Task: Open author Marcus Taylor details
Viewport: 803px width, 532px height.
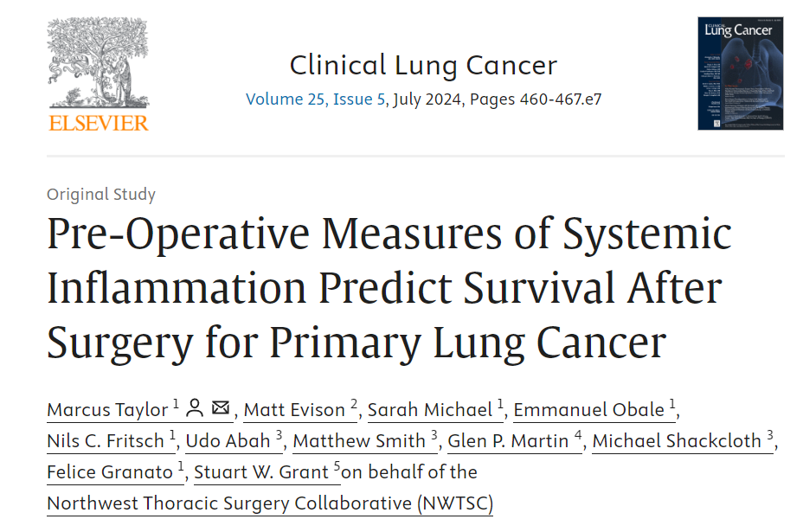Action: point(107,410)
